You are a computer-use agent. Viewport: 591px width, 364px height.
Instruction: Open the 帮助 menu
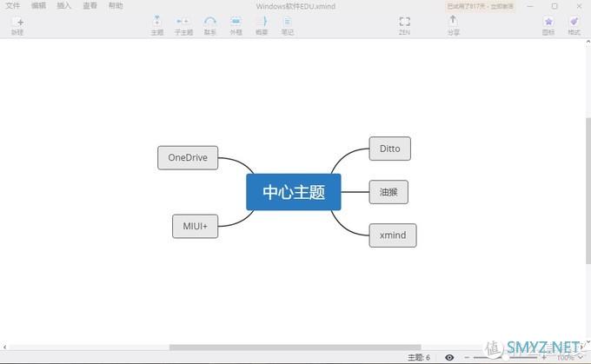[x=116, y=6]
